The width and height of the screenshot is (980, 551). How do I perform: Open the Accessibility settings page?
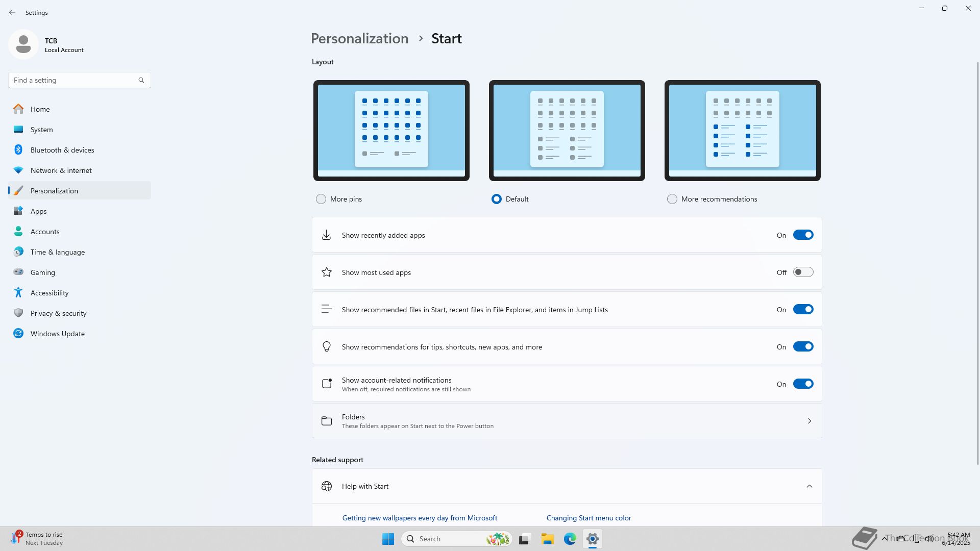click(x=50, y=293)
